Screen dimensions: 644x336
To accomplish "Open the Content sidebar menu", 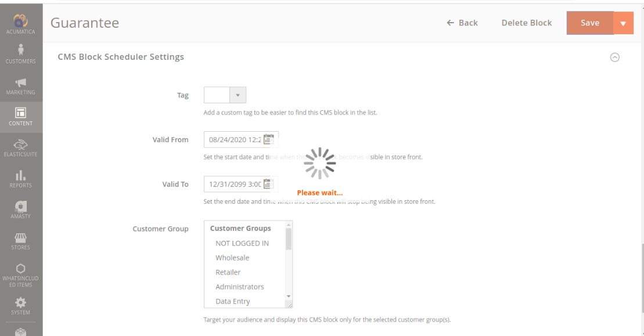I will tap(20, 117).
